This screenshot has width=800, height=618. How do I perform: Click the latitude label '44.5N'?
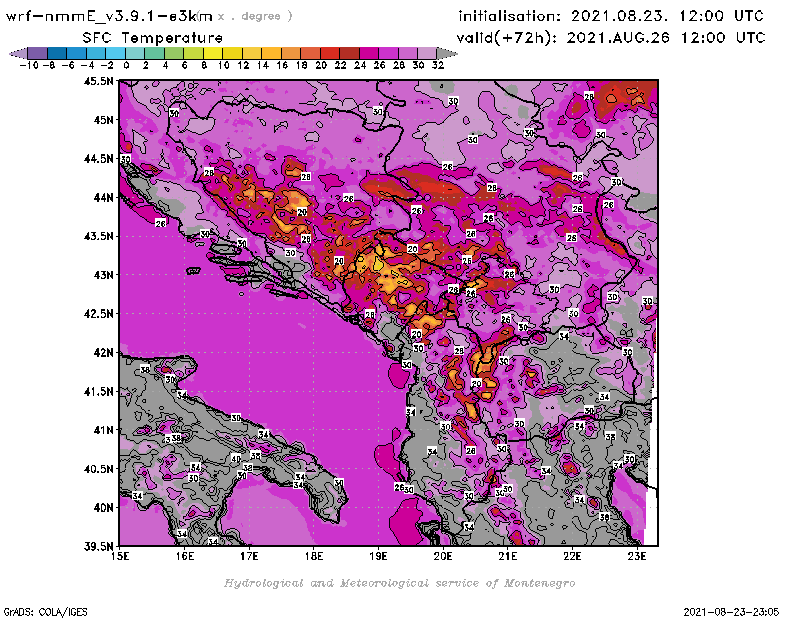click(99, 159)
